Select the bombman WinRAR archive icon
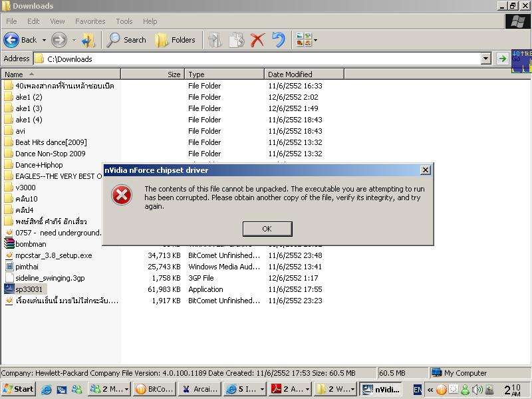 [9, 243]
